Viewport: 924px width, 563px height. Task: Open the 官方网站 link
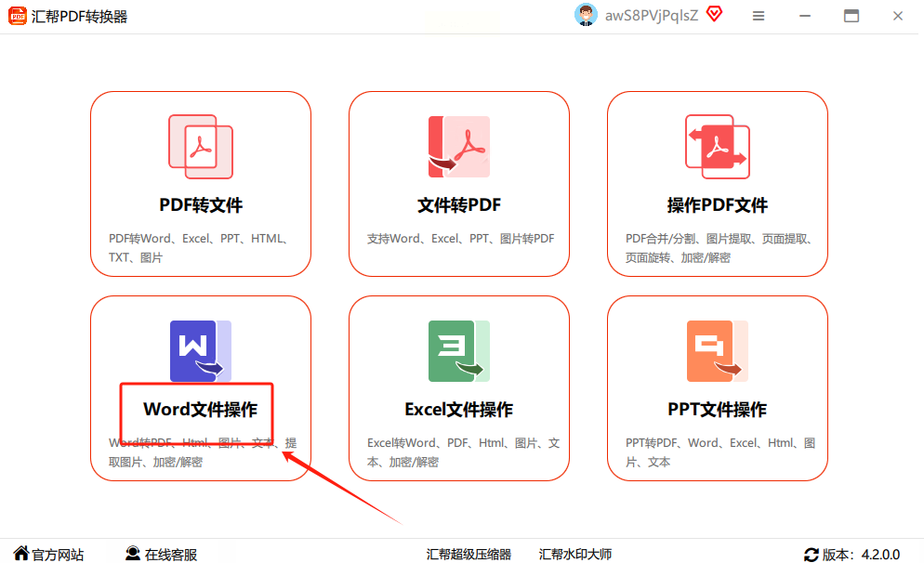coord(57,554)
